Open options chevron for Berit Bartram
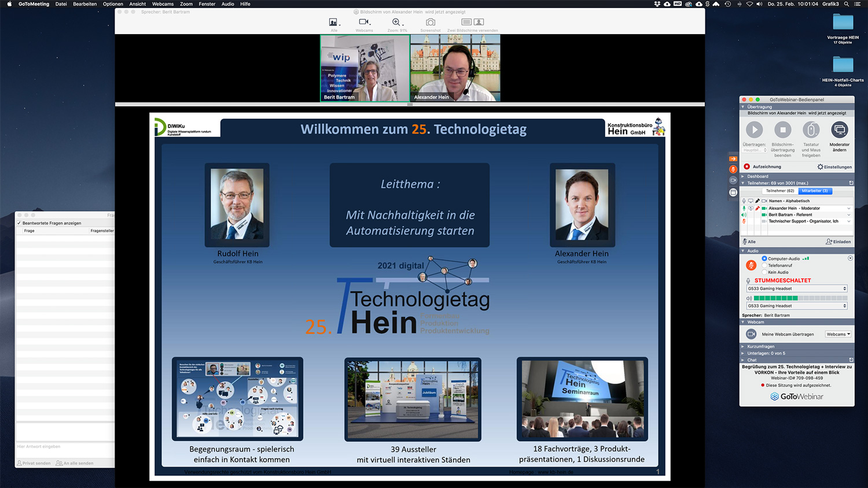868x488 pixels. pyautogui.click(x=849, y=215)
